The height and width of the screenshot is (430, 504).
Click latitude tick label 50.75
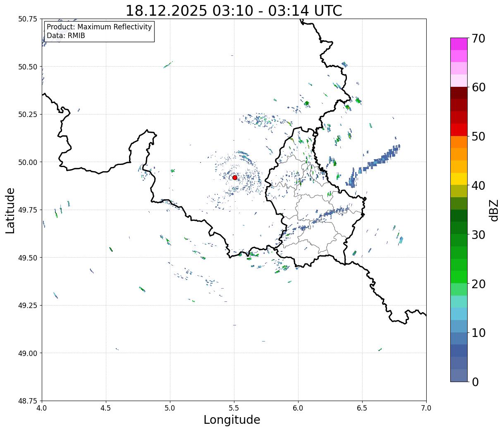[27, 19]
